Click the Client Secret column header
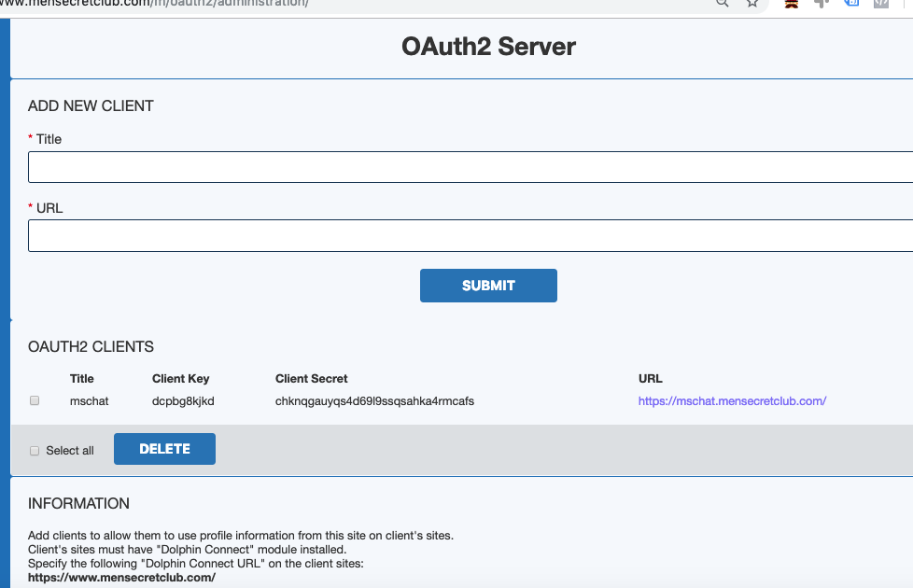 [x=311, y=379]
